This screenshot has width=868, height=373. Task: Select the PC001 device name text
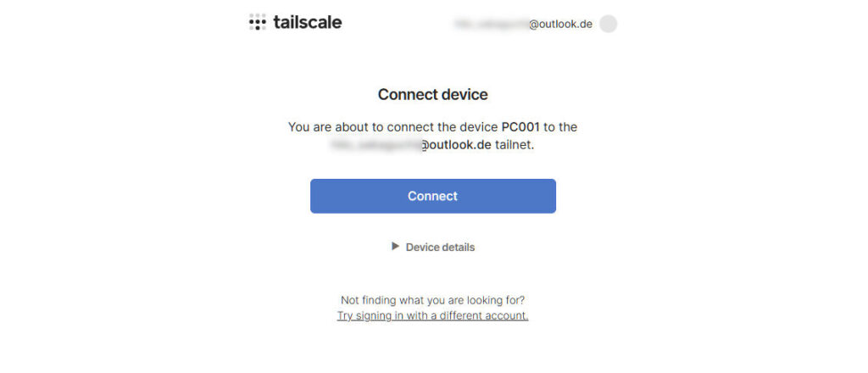pyautogui.click(x=520, y=127)
